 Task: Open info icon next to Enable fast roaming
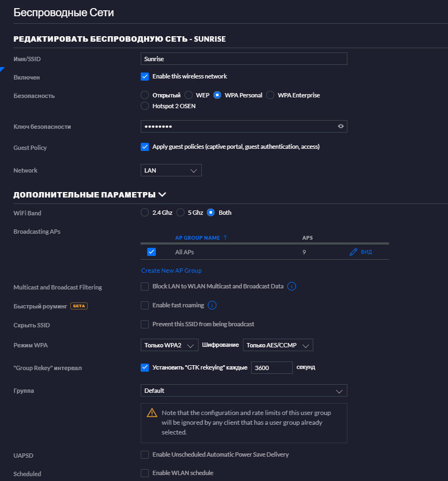click(x=212, y=305)
